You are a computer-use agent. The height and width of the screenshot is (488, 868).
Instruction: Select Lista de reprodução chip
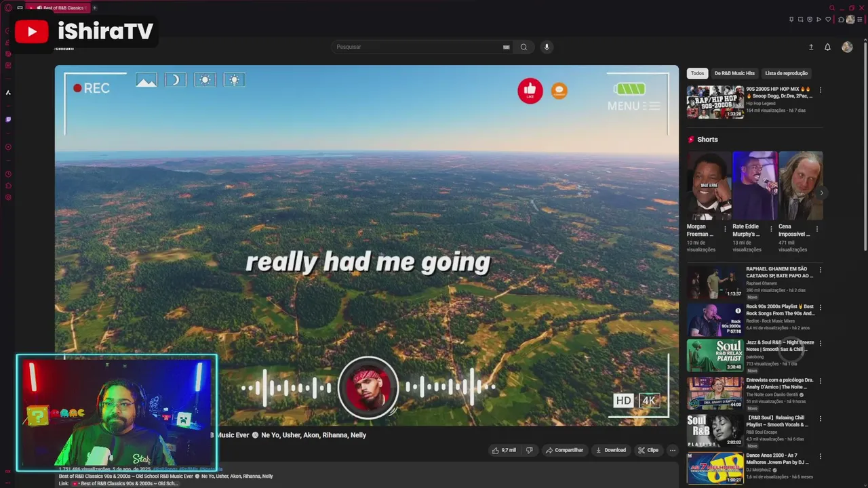coord(786,73)
